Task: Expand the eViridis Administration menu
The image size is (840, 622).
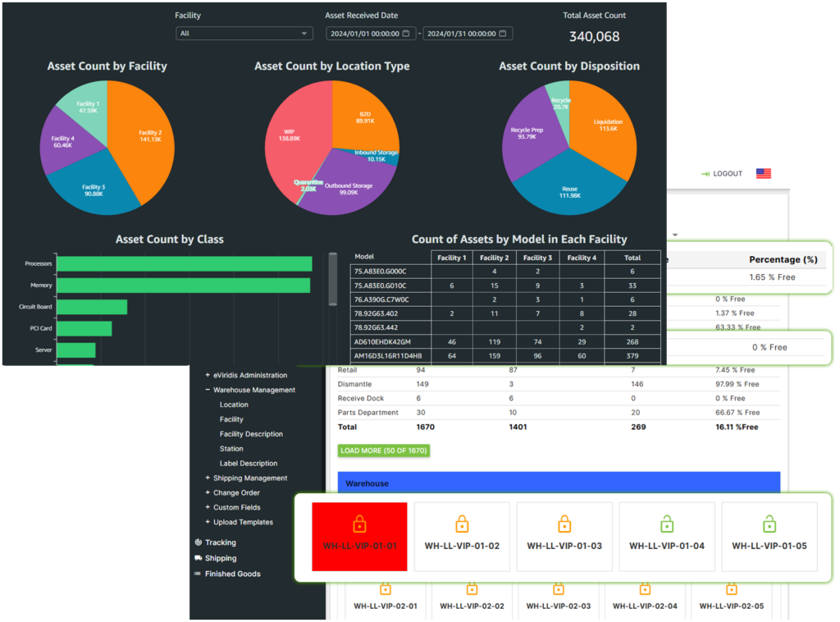Action: click(x=208, y=375)
